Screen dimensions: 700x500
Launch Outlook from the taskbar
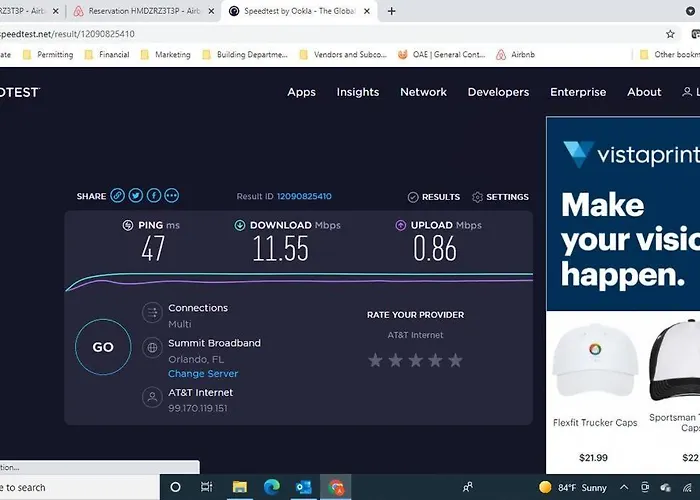coord(304,487)
